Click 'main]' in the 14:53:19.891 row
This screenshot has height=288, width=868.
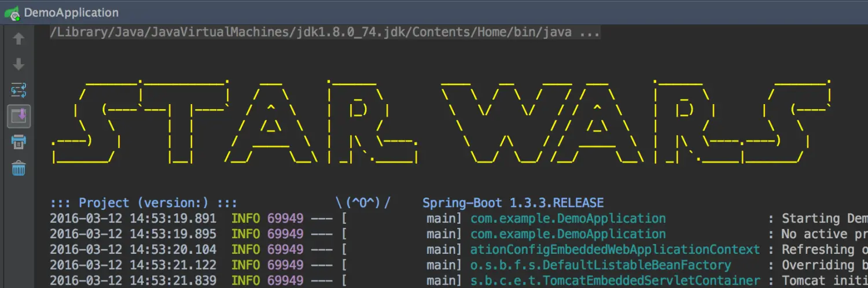[x=444, y=219]
